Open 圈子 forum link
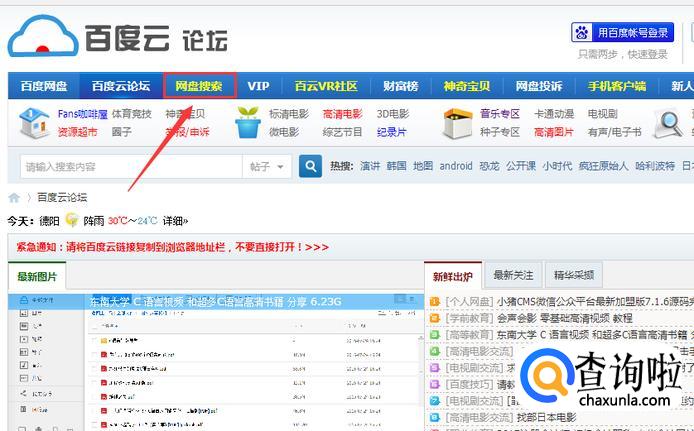Image resolution: width=694 pixels, height=431 pixels. pos(122,132)
